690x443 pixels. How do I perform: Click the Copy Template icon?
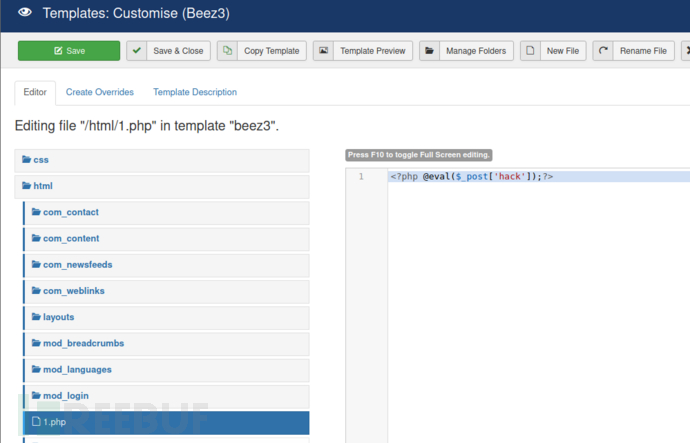point(228,51)
